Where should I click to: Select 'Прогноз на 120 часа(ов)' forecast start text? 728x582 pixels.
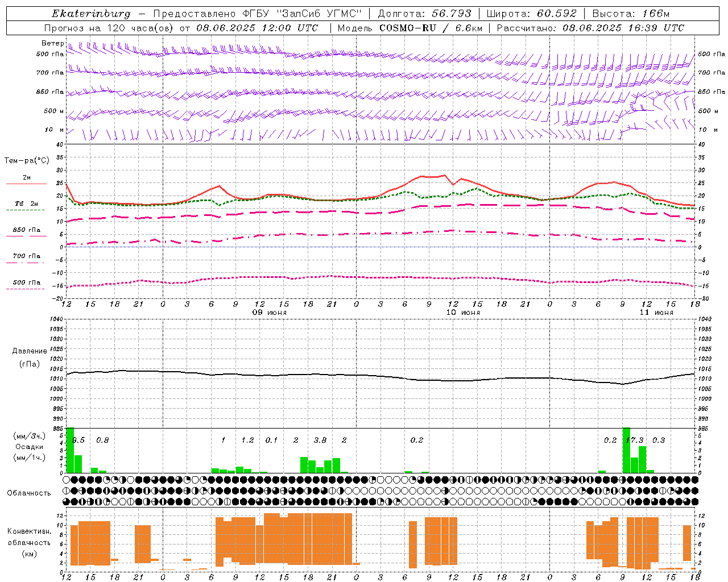point(109,28)
